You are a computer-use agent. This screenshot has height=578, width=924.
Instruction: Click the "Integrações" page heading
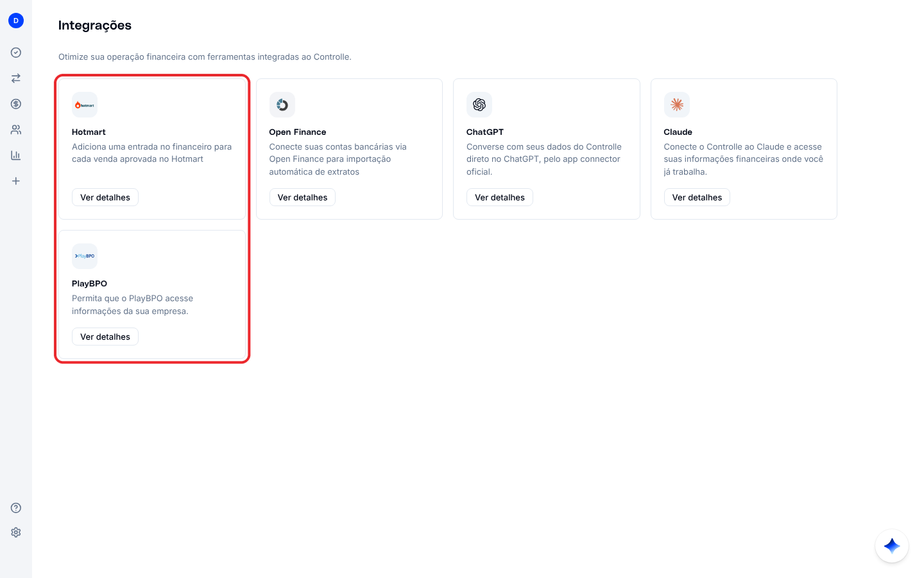(x=95, y=25)
